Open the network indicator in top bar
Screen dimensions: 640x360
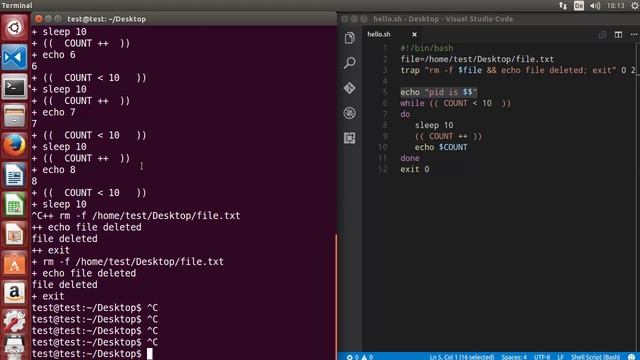coord(563,5)
